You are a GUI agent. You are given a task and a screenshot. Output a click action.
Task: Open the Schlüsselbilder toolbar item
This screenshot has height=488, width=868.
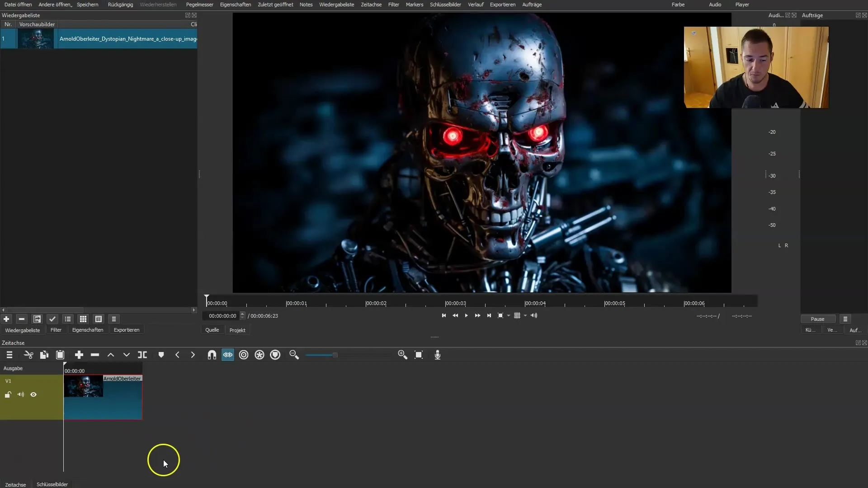[x=445, y=5]
